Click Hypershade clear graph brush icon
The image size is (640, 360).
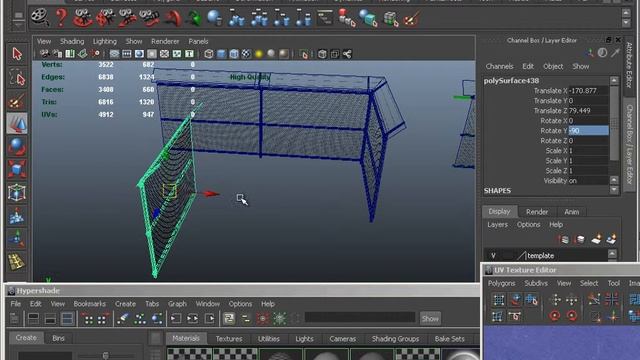[x=123, y=318]
